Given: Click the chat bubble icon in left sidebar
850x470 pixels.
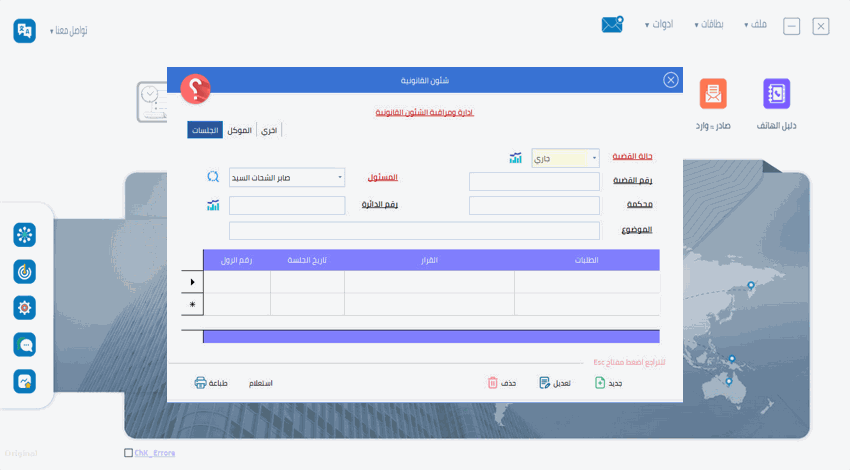Looking at the screenshot, I should coord(25,344).
